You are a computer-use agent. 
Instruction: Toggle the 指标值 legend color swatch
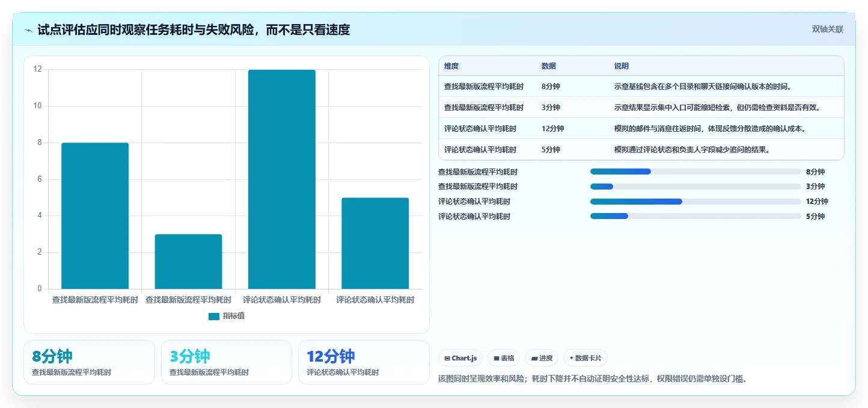point(214,316)
